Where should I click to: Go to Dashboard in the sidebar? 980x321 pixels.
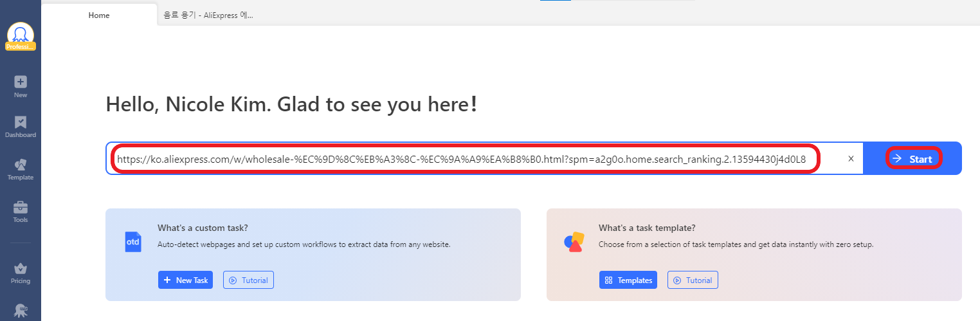tap(21, 123)
